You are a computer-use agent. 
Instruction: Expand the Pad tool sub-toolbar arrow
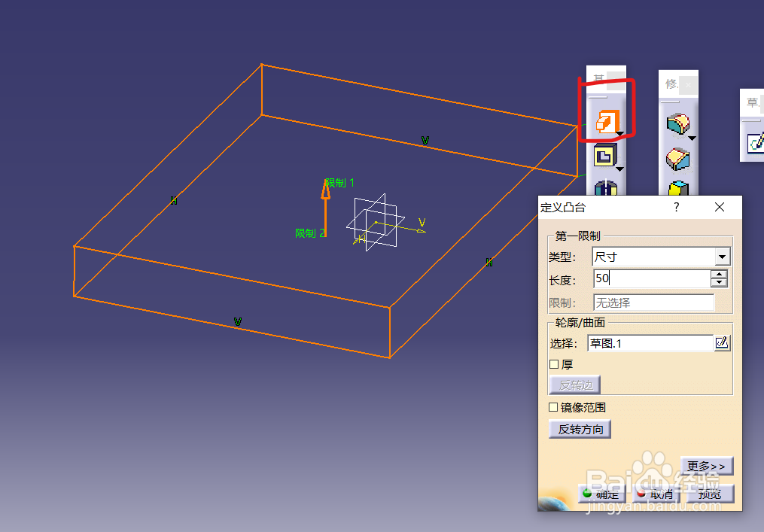(619, 133)
